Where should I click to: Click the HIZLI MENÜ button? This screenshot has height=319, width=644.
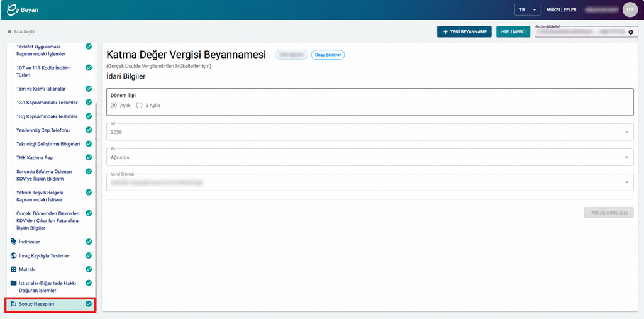(x=513, y=31)
